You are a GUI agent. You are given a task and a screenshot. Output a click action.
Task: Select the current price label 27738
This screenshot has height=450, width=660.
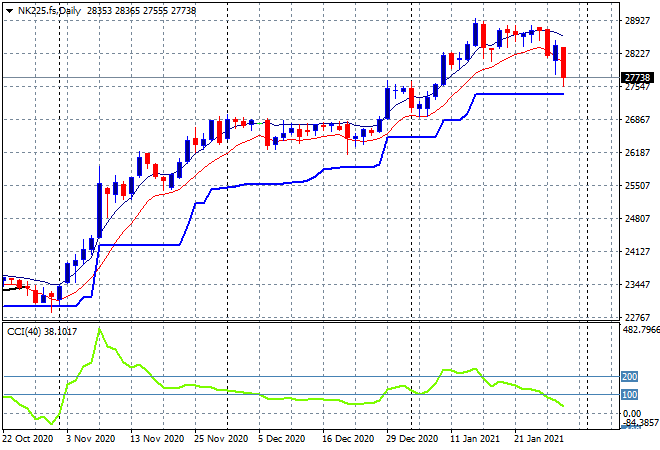(637, 77)
